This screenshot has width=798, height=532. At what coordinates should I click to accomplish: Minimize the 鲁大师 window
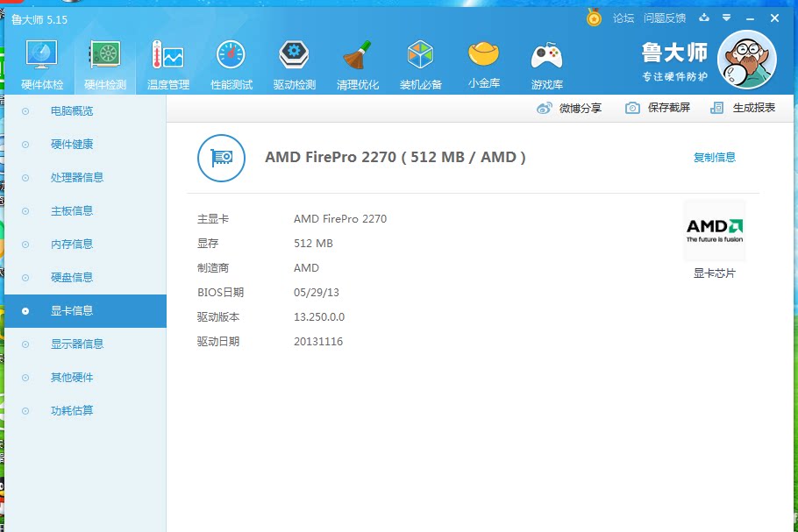pos(750,18)
